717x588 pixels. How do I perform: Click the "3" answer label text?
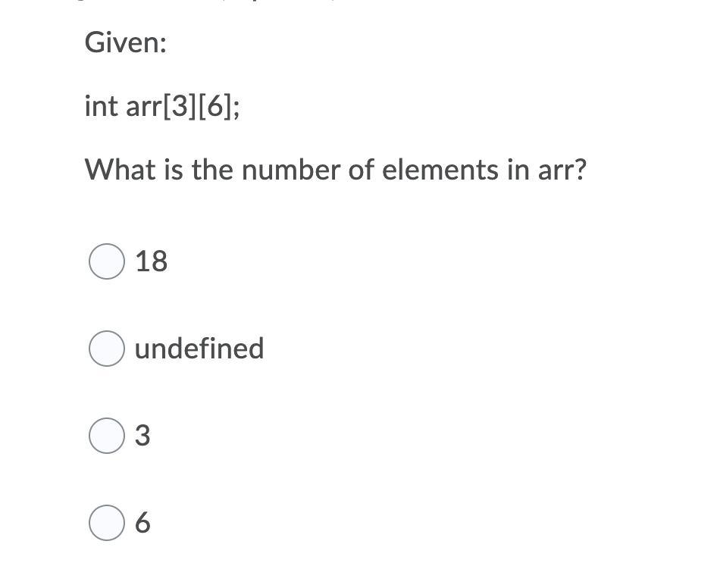[x=142, y=435]
